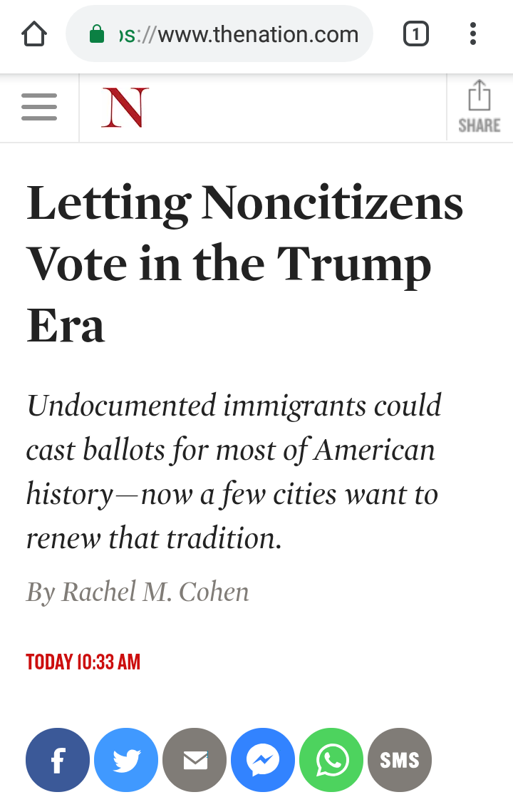The image size is (513, 812).
Task: Open the hamburger navigation menu
Action: 39,107
